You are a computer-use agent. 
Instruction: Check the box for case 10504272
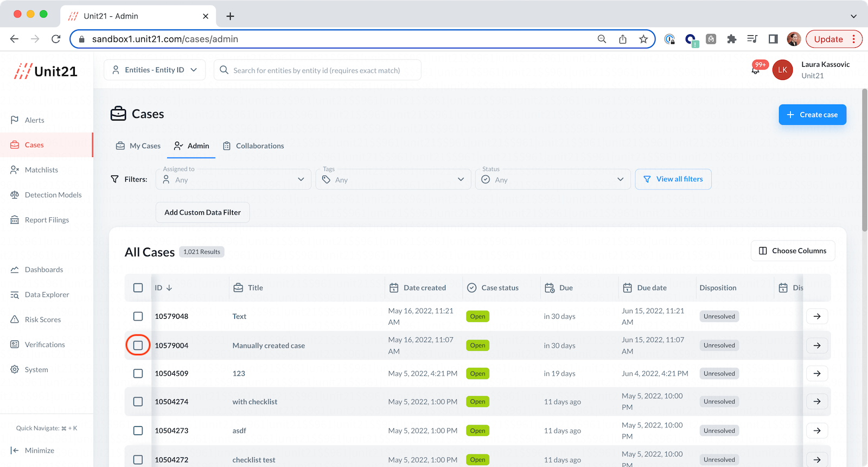(138, 460)
